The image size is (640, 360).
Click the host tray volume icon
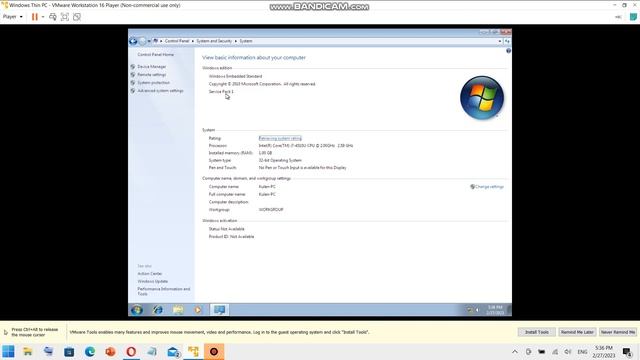pos(568,352)
